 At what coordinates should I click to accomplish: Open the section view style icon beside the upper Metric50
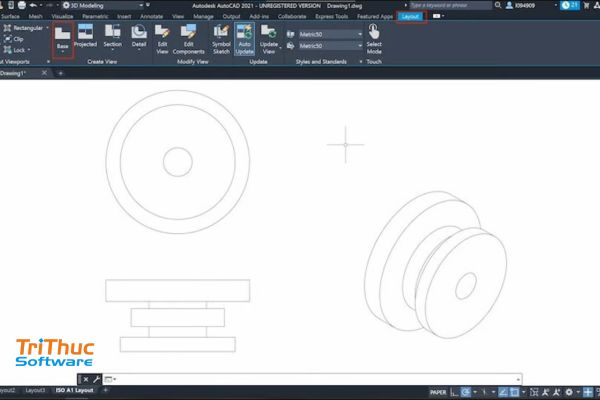(291, 34)
